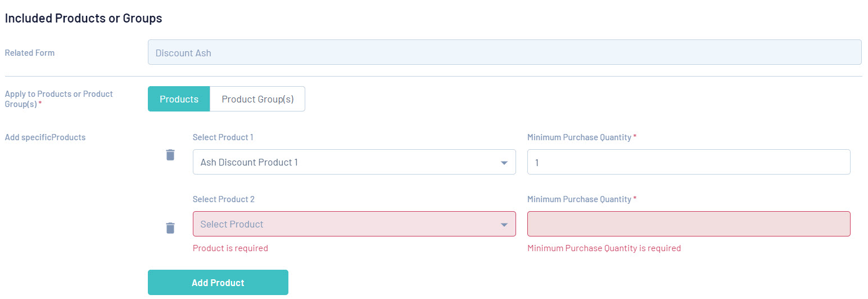Click the "Product is required" error message

[x=230, y=248]
